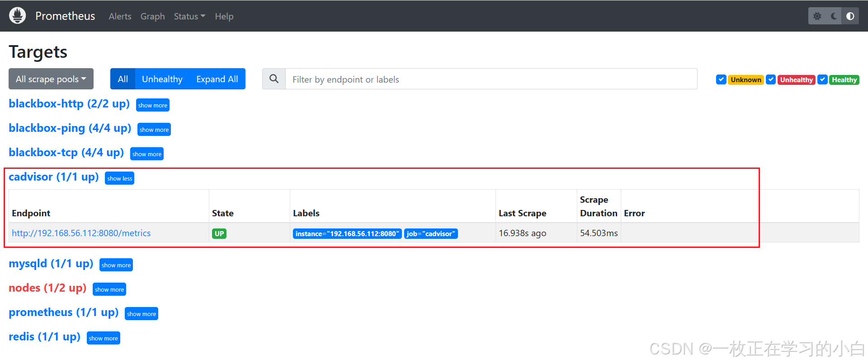Click the 16.938s ago last scrape value

click(x=523, y=233)
